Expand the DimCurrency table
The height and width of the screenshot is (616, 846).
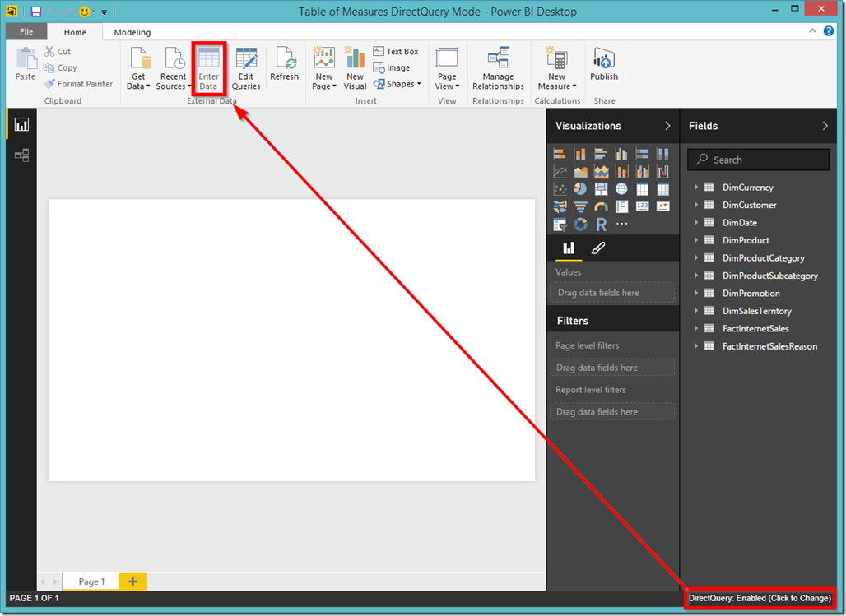click(696, 188)
